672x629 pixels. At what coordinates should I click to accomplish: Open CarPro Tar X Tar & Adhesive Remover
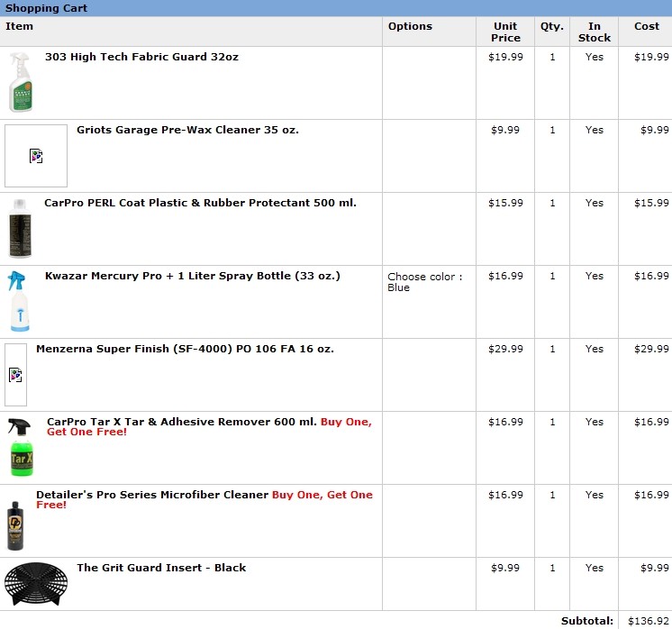[x=182, y=422]
